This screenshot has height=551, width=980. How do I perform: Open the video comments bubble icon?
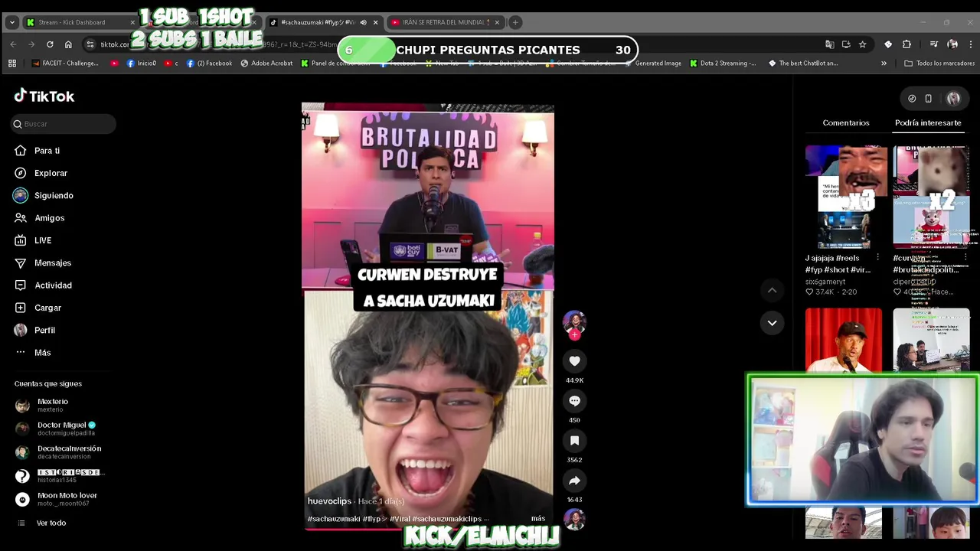[574, 401]
